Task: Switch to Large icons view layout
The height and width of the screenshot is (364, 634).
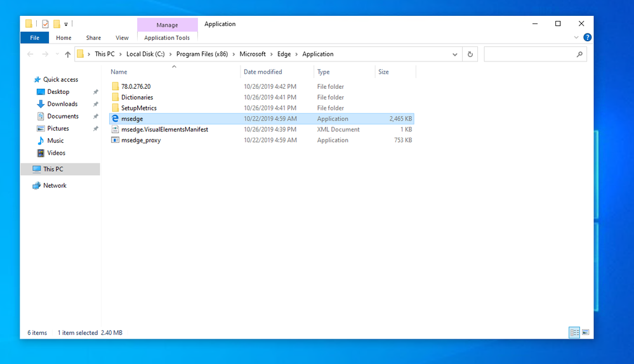Action: click(x=586, y=332)
